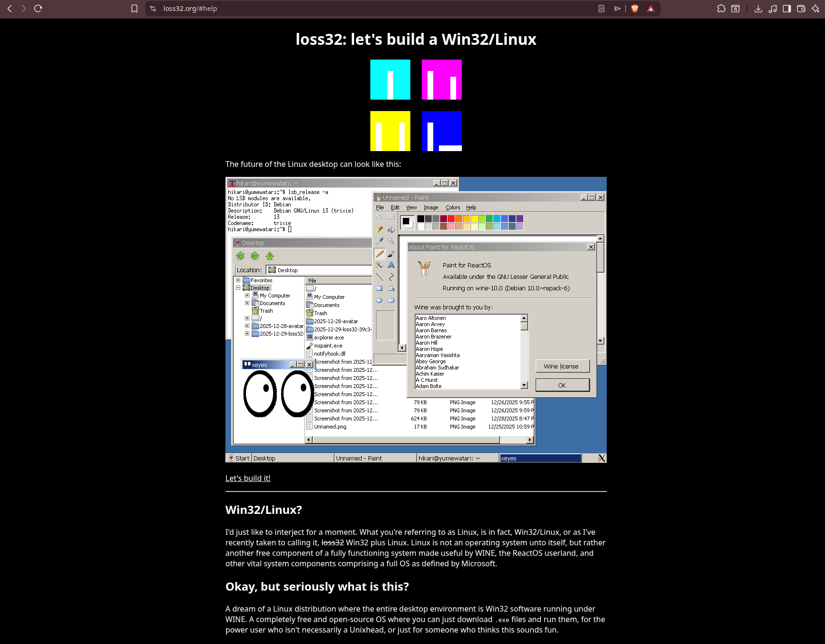Open the browser downloads icon
Viewport: 825px width, 644px height.
coord(758,9)
